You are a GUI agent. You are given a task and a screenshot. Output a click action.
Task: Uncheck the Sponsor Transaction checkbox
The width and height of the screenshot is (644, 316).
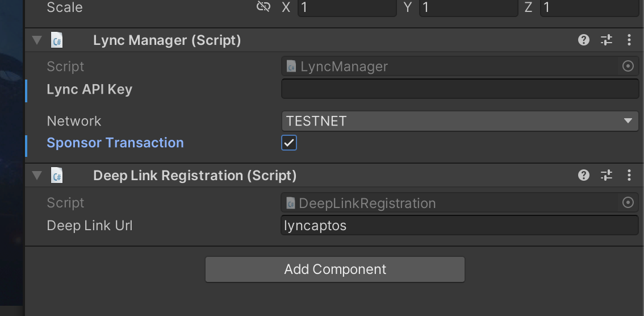tap(288, 143)
